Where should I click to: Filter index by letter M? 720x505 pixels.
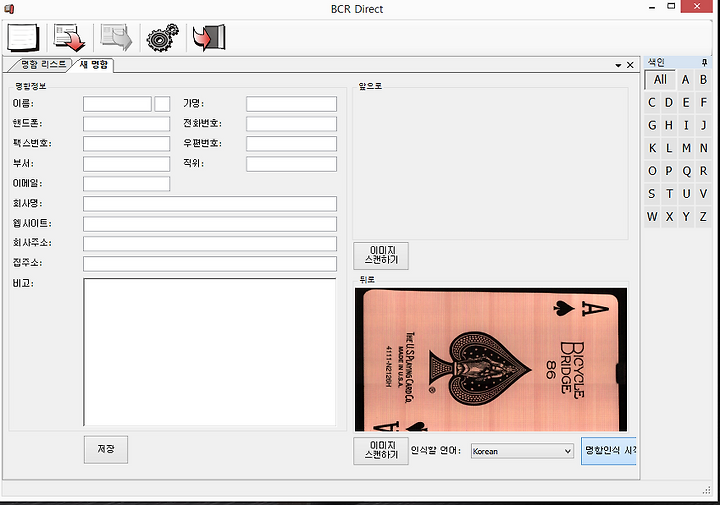coord(686,148)
